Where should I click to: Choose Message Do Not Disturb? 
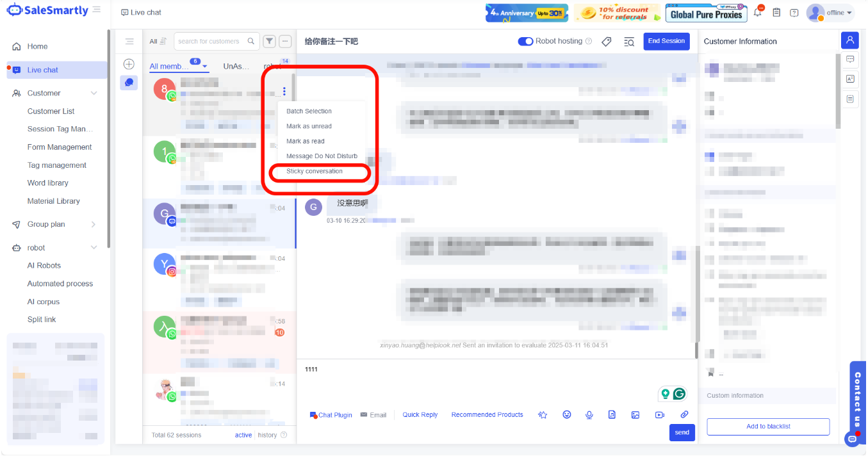321,156
